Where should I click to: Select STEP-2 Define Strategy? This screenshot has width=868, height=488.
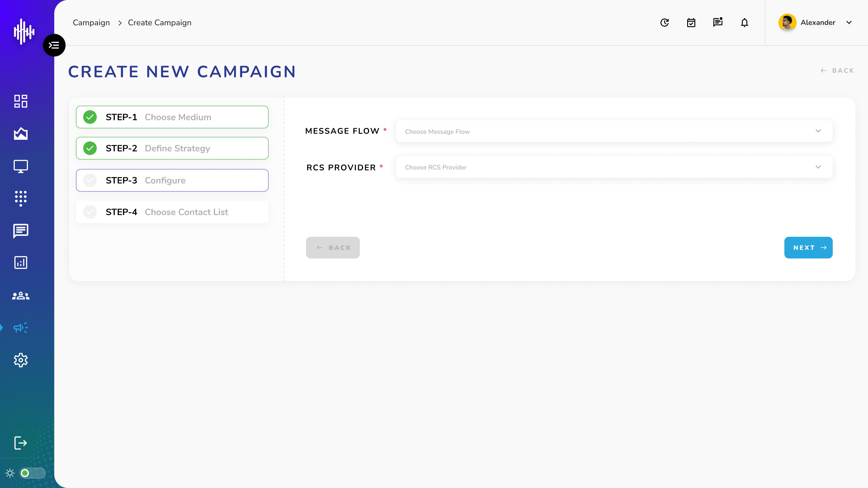pos(172,148)
